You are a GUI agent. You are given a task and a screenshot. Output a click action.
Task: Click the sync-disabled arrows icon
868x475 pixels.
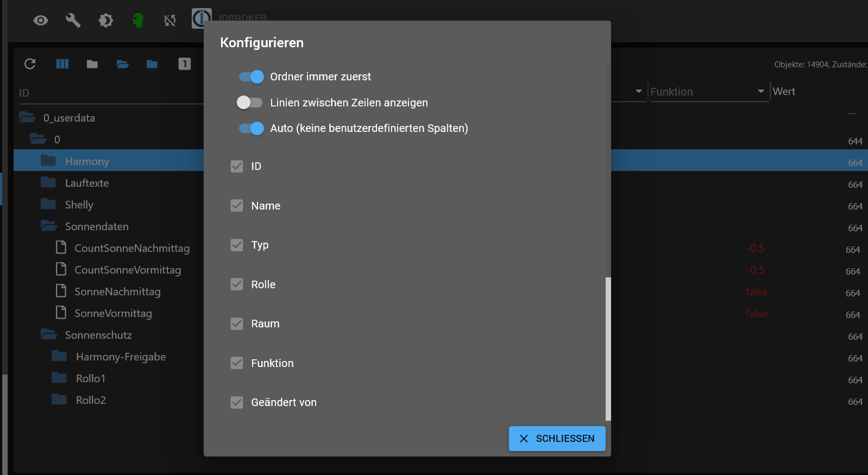tap(170, 21)
